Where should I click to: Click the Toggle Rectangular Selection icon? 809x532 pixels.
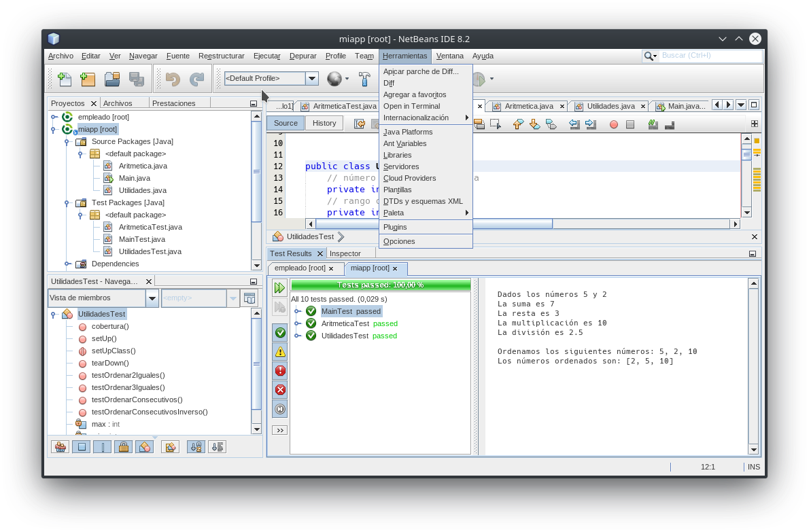tap(496, 124)
